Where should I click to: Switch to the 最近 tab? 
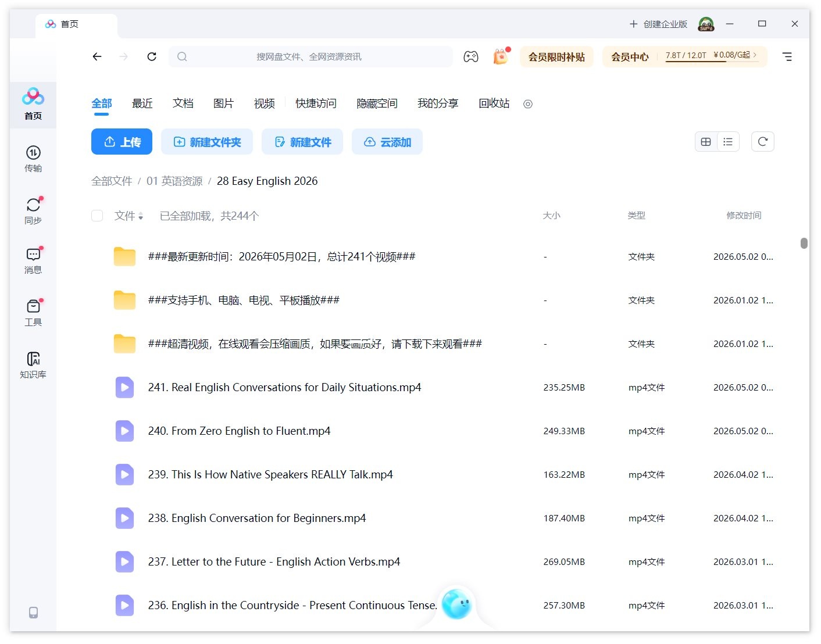(142, 103)
